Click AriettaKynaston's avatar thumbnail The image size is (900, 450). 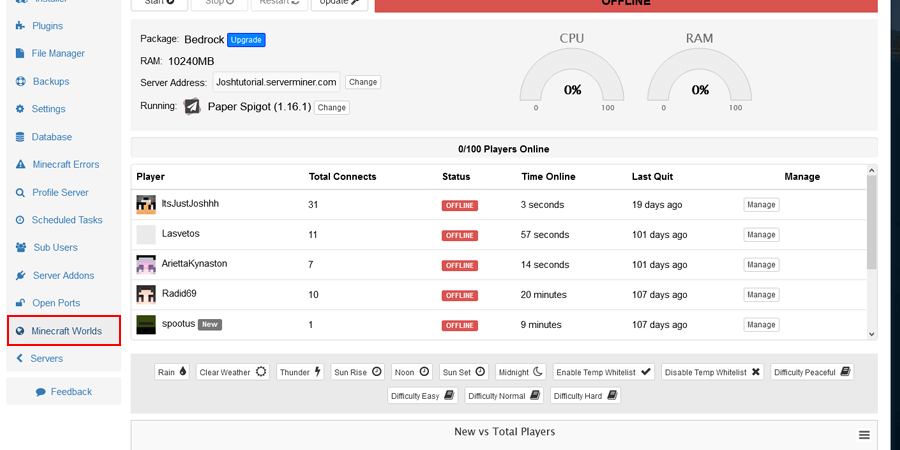146,265
